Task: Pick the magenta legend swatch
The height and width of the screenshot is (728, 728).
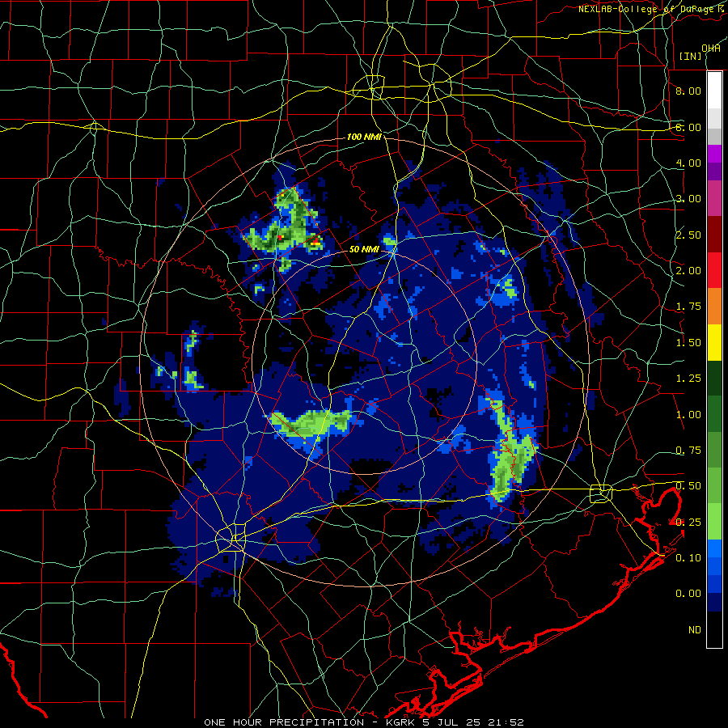Action: tap(714, 154)
